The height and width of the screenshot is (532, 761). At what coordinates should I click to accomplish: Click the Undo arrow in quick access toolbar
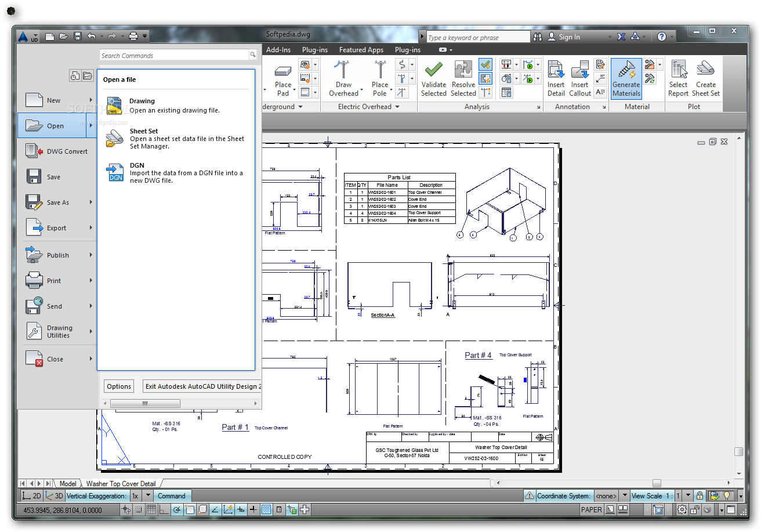click(x=92, y=37)
